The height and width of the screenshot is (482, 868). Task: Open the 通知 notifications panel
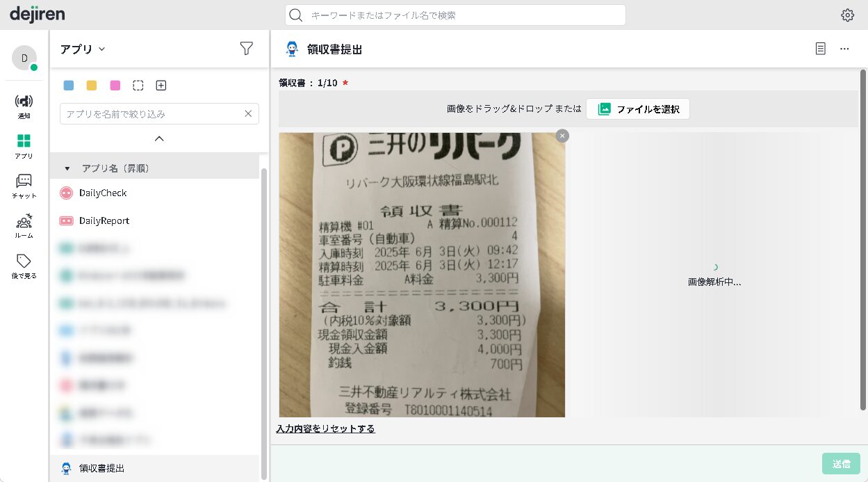[24, 106]
